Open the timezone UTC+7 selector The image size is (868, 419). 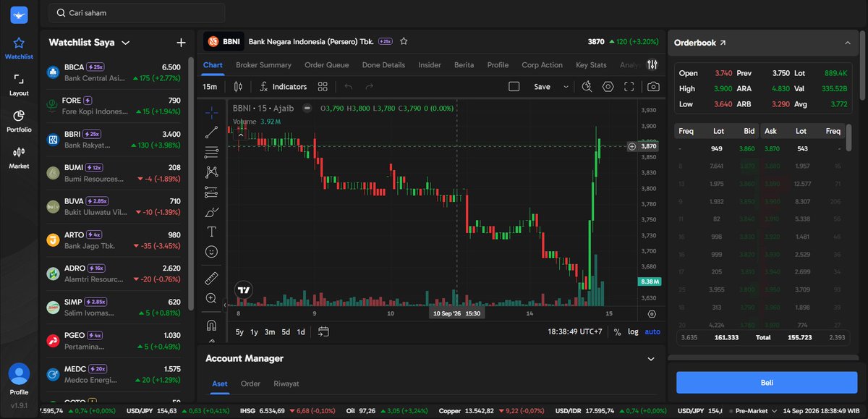575,331
